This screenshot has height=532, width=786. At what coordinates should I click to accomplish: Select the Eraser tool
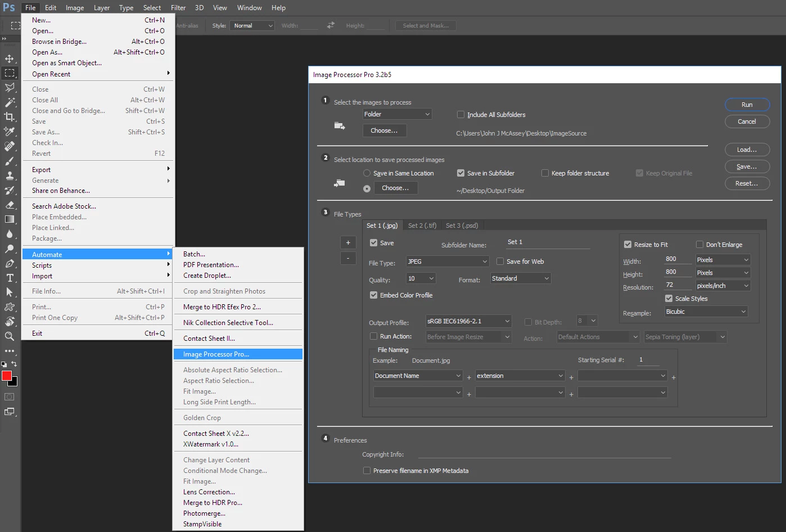point(10,205)
